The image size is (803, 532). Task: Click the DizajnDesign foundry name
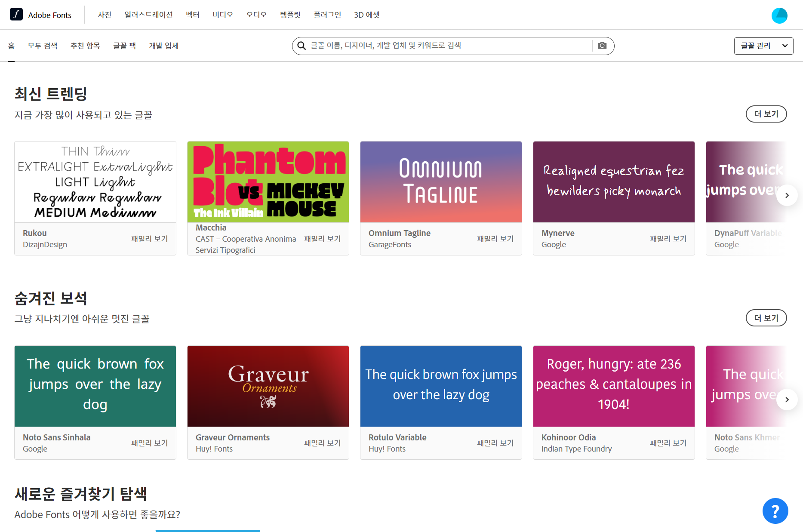[45, 244]
